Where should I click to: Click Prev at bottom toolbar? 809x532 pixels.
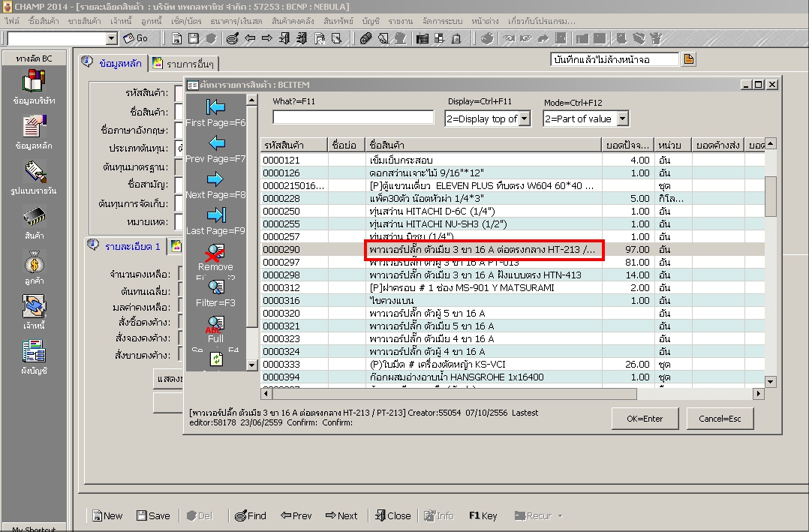tap(296, 515)
